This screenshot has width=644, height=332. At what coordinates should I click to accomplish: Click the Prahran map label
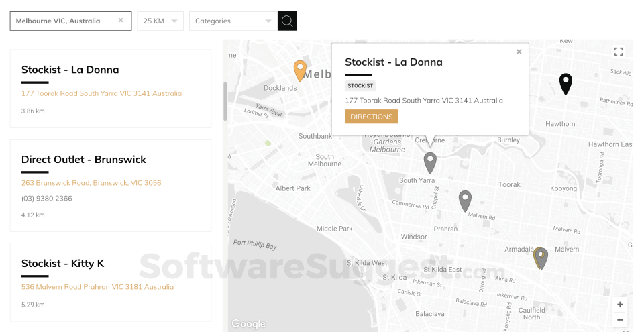[x=445, y=229]
